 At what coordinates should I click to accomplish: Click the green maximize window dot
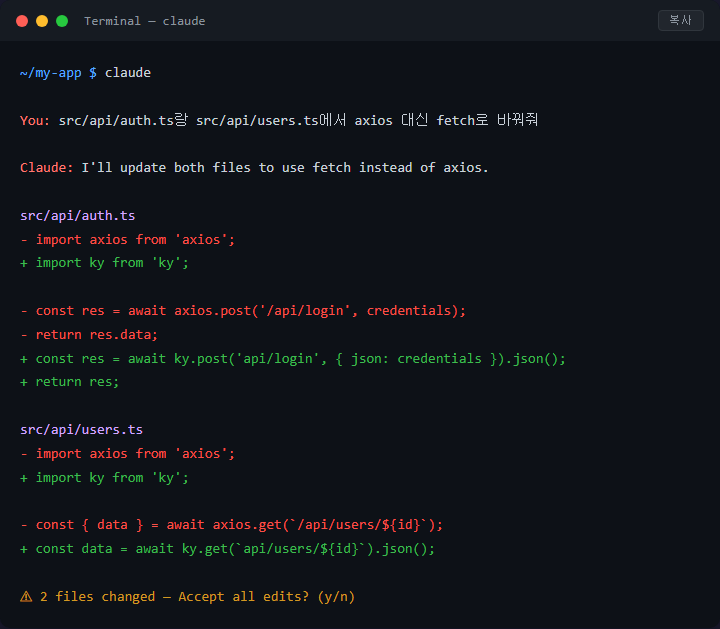tap(62, 21)
